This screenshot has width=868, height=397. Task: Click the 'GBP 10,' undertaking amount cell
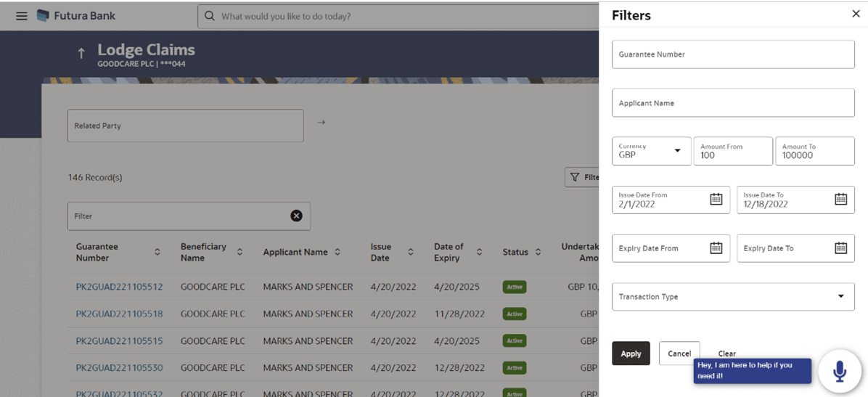point(583,287)
